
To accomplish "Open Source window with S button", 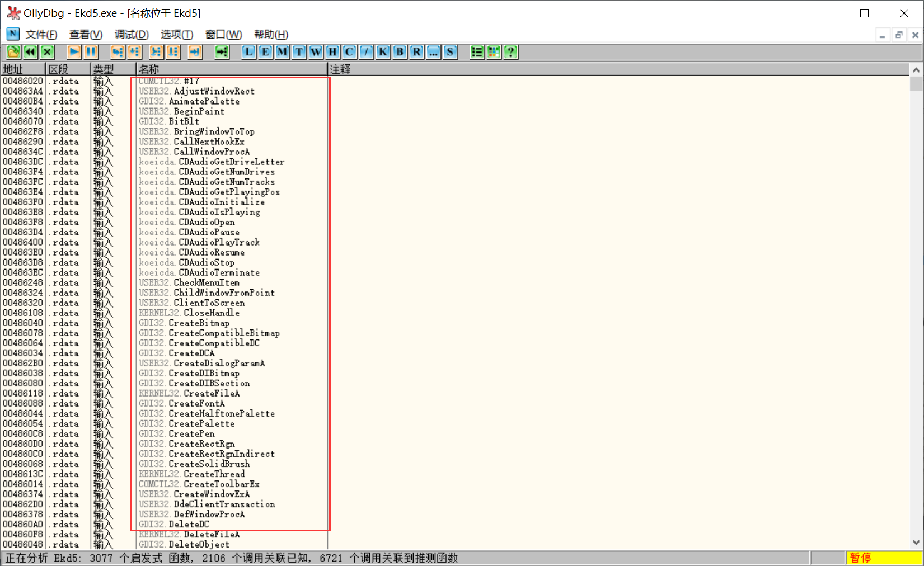I will 450,52.
